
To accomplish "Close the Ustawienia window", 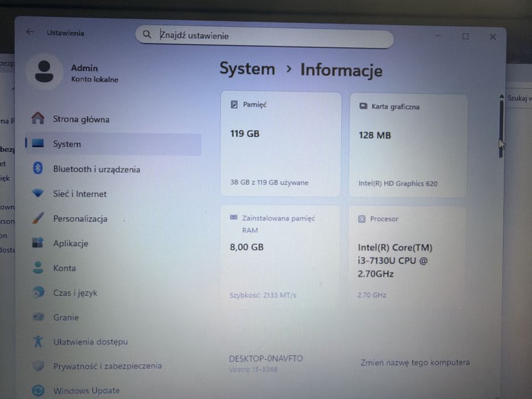I will coord(493,36).
